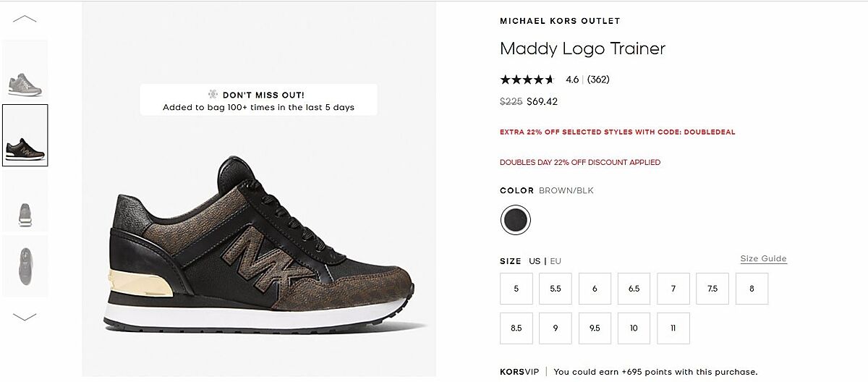Click the Michael Kors Outlet brand label
Screen dimensions: 868x382
(560, 21)
